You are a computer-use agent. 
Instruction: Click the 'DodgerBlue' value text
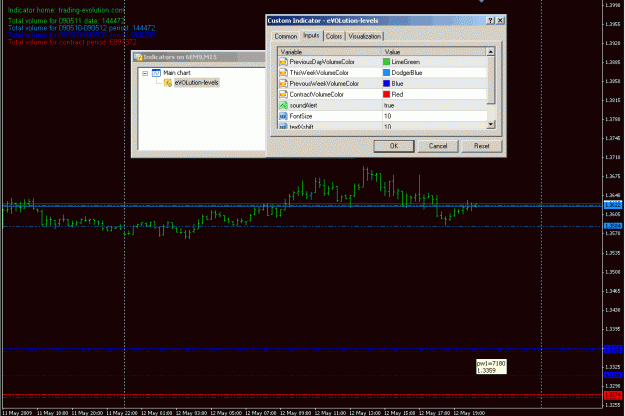[407, 73]
